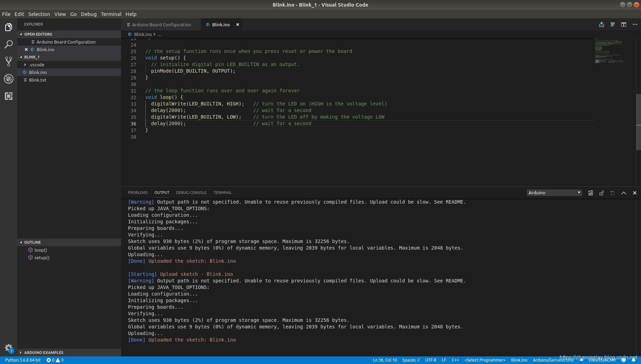Switch to the Blink.ino editor tab
Screen dimensions: 641x364
(221, 25)
